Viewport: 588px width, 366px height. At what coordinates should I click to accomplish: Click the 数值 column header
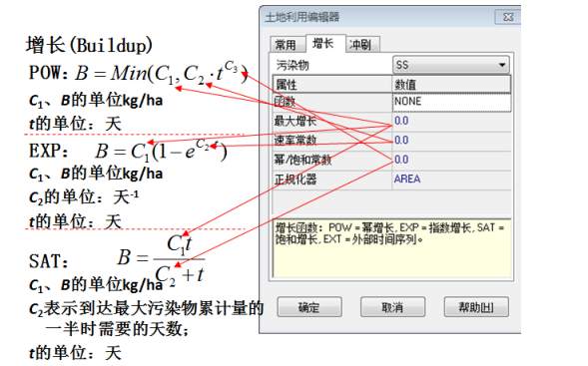(x=451, y=84)
